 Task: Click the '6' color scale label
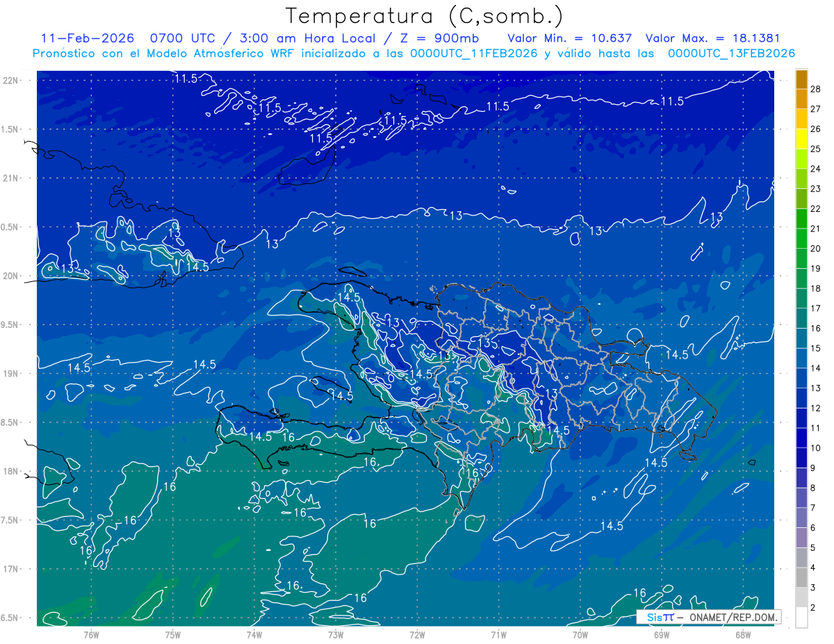pyautogui.click(x=813, y=528)
